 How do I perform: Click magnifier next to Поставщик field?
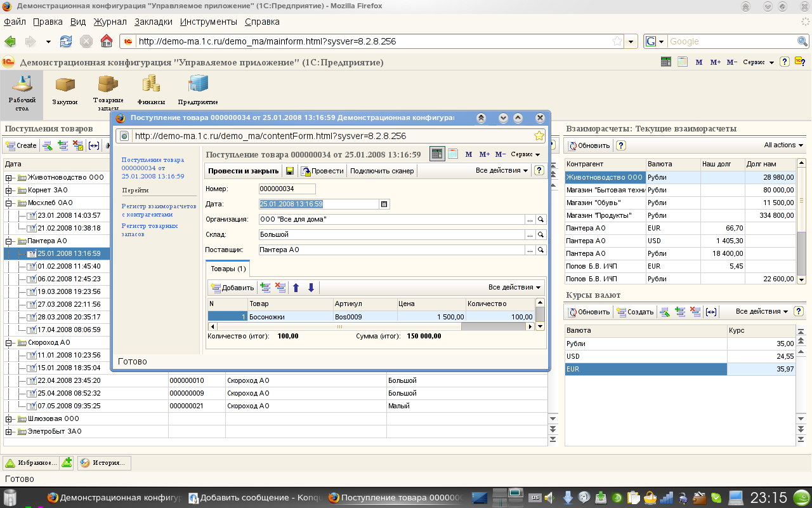[541, 250]
